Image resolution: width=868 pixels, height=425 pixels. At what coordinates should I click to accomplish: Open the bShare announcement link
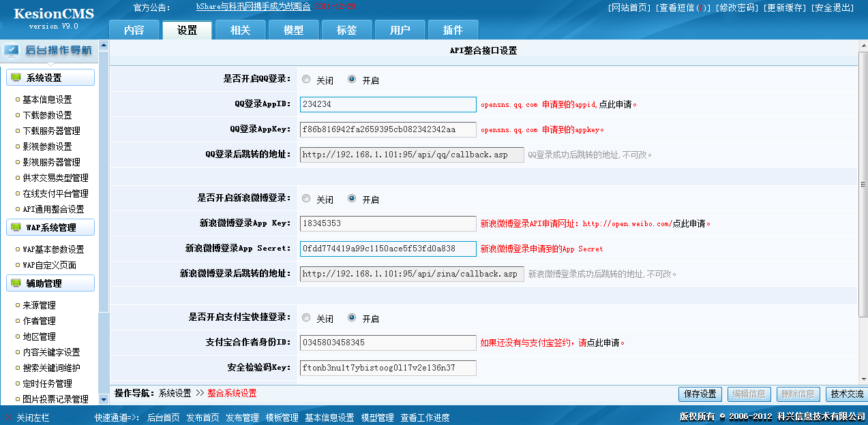pos(253,7)
